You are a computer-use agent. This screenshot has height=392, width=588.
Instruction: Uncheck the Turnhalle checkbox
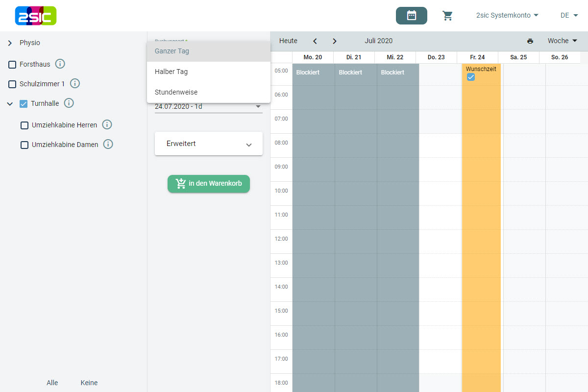pyautogui.click(x=24, y=103)
